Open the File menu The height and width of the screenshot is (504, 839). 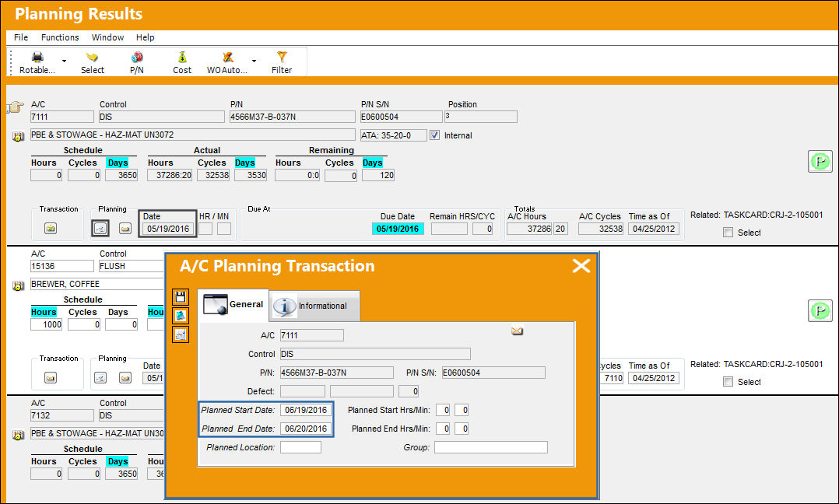pos(21,37)
